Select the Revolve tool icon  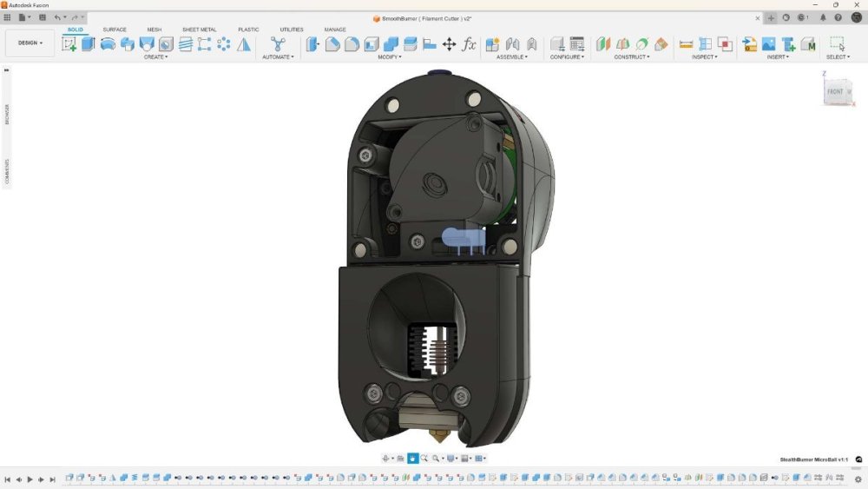point(108,44)
